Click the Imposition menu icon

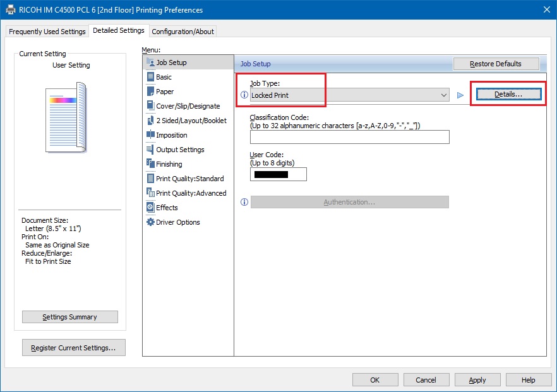[150, 135]
